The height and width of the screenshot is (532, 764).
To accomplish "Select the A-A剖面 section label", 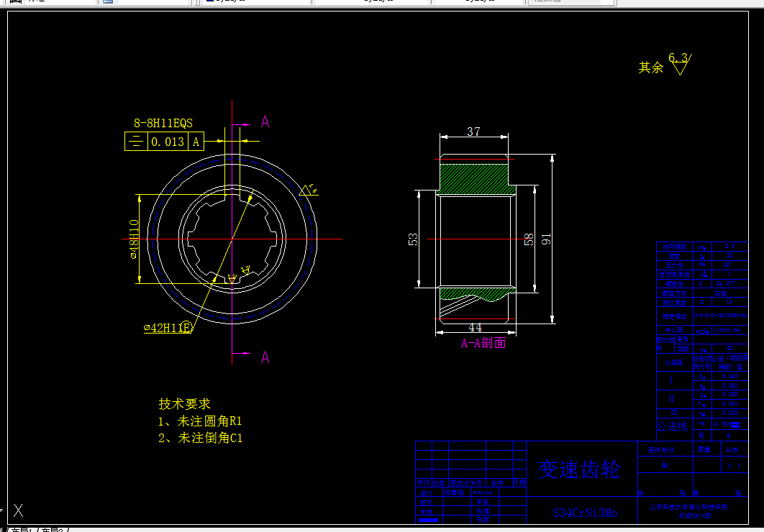I will (x=483, y=343).
